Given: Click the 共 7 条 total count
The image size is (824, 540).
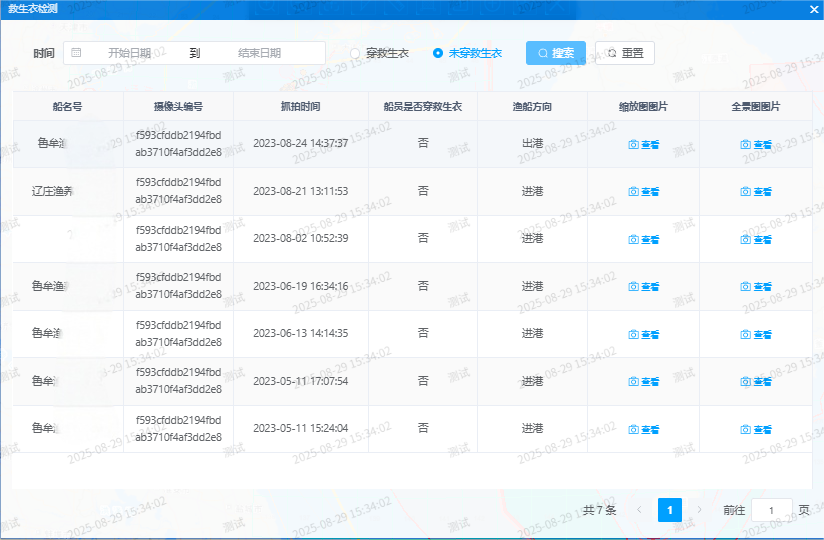Looking at the screenshot, I should click(599, 510).
